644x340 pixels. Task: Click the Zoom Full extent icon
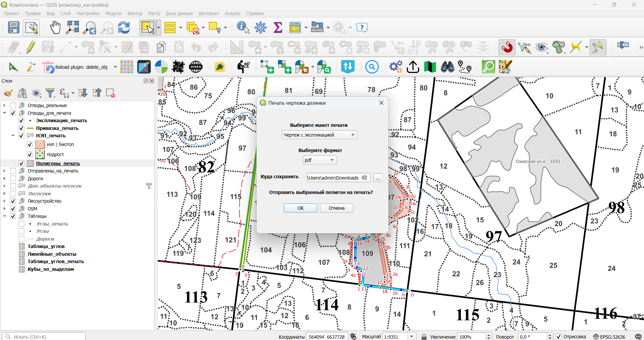pyautogui.click(x=73, y=28)
